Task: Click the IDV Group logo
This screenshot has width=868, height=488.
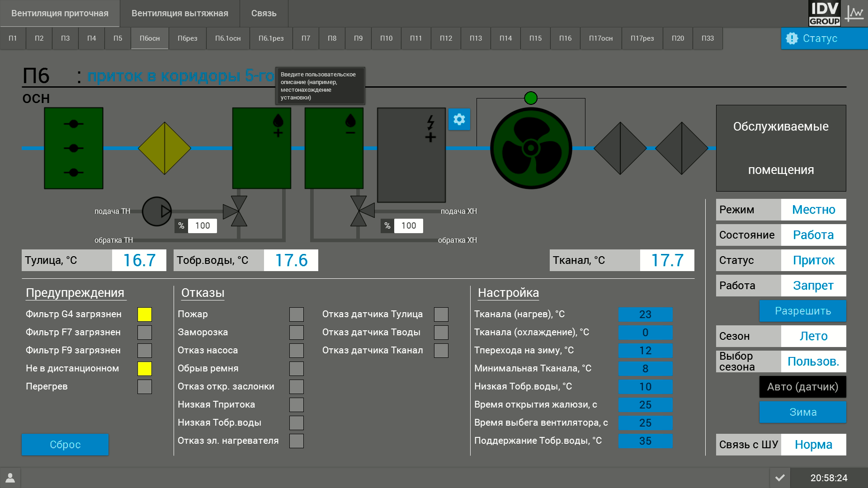Action: coord(825,13)
